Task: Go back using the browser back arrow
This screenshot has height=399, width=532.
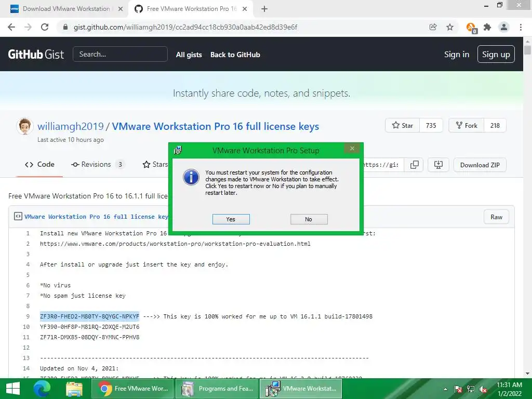Action: (x=11, y=27)
